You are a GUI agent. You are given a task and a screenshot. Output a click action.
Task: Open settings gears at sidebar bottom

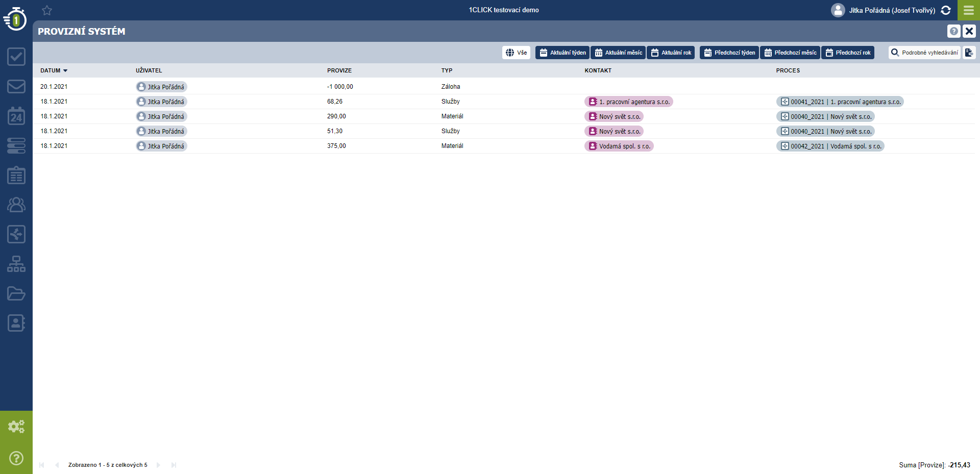(16, 426)
